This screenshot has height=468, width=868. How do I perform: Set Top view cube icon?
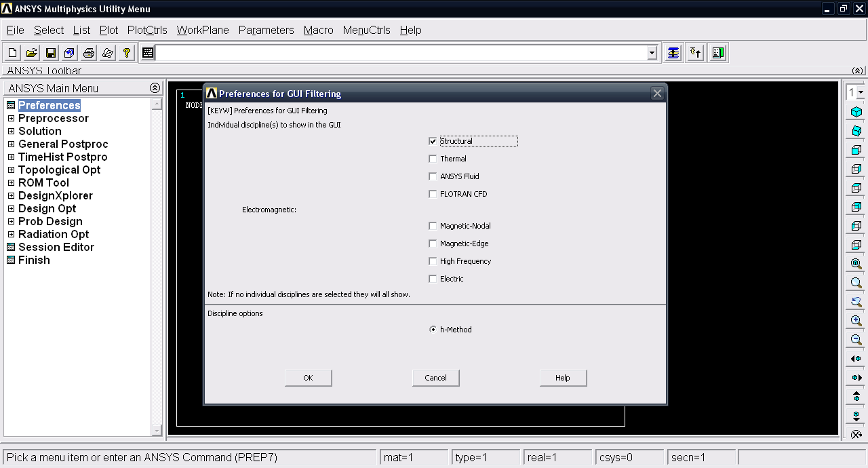[856, 188]
